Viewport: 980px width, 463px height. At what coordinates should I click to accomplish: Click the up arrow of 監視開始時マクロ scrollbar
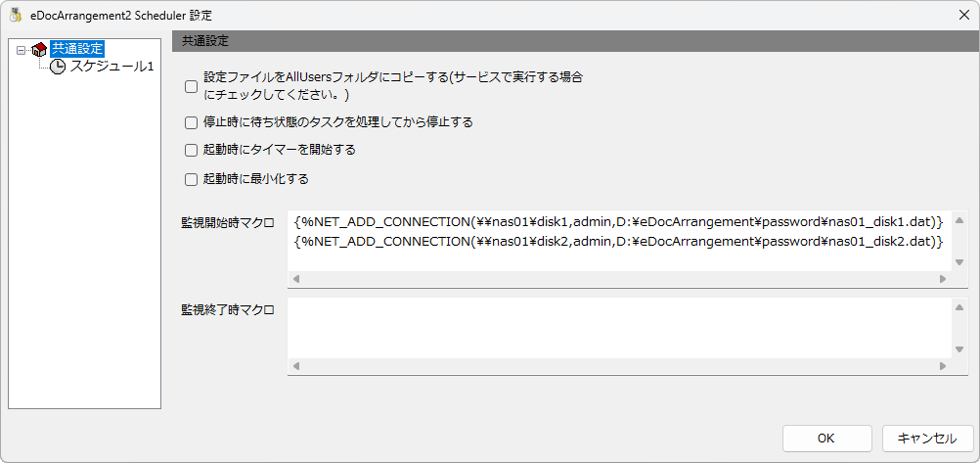pyautogui.click(x=959, y=219)
